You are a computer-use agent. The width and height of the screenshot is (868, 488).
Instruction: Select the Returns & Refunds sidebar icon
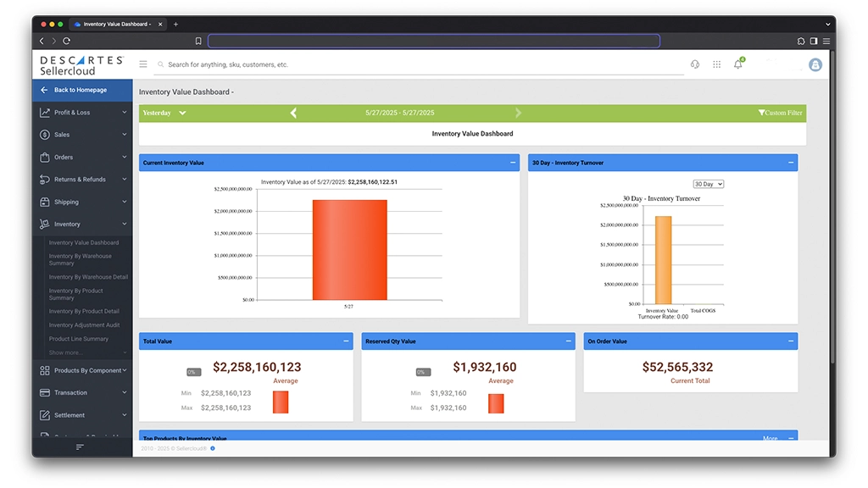[44, 179]
